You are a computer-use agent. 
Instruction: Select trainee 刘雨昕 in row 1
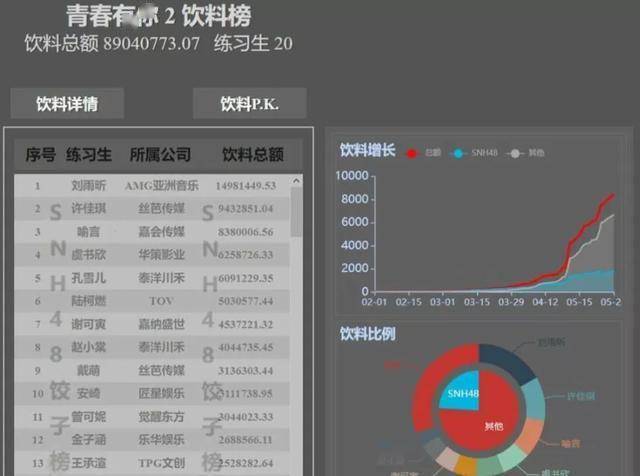point(89,186)
